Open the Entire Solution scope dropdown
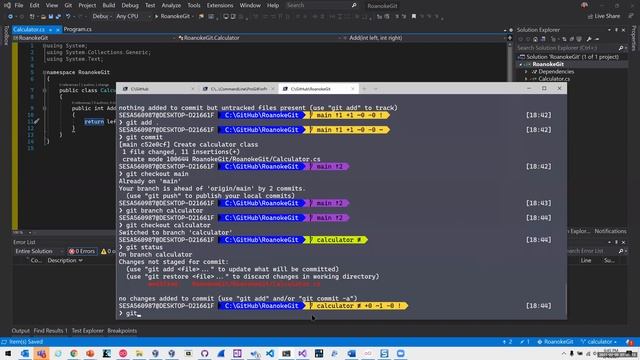 pyautogui.click(x=38, y=251)
